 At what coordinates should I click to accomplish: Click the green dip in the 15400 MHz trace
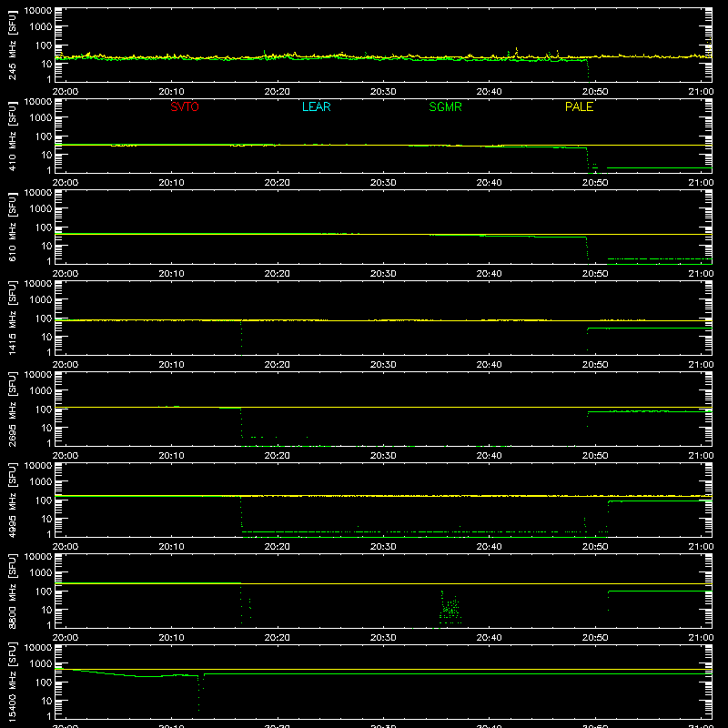pyautogui.click(x=199, y=692)
